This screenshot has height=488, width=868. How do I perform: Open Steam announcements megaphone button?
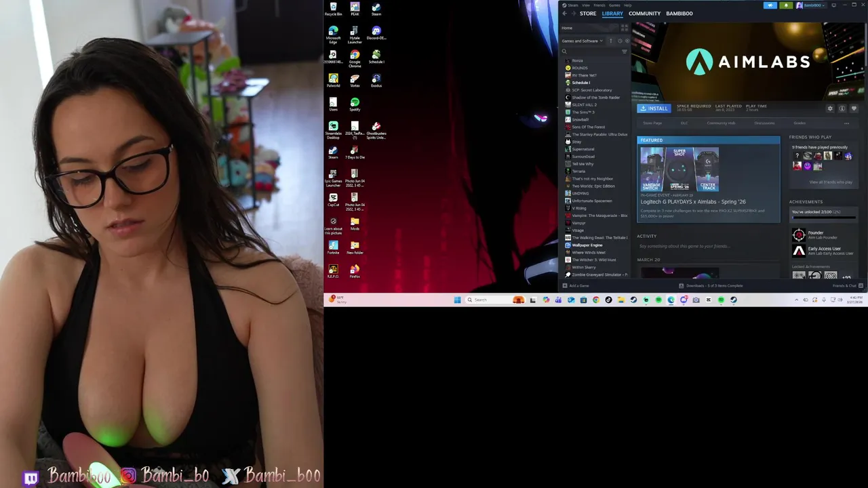pos(770,5)
